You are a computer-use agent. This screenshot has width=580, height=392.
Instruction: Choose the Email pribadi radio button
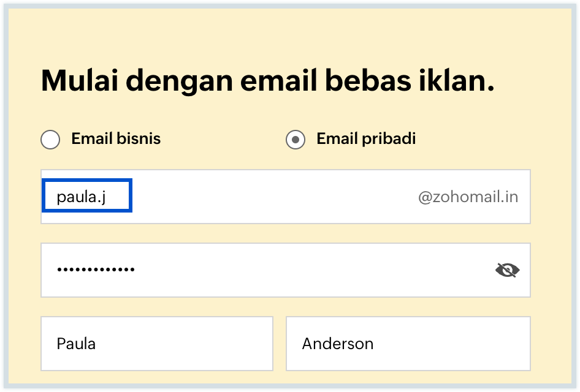coord(296,140)
